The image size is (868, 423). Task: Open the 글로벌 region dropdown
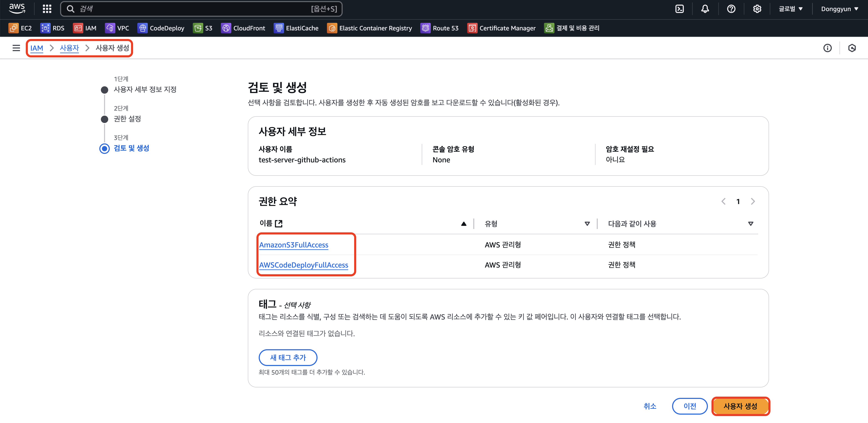click(x=790, y=9)
